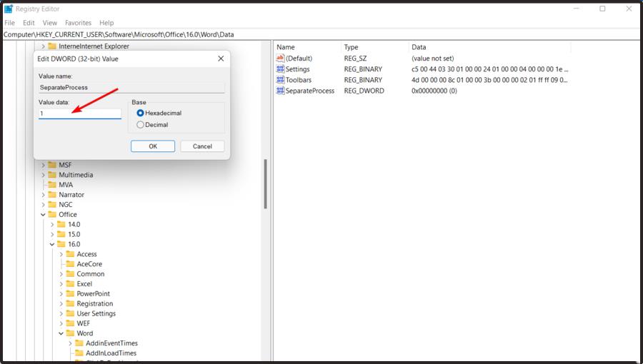Expand the AddinEventTimes subkey
This screenshot has height=364, width=643.
click(70, 343)
